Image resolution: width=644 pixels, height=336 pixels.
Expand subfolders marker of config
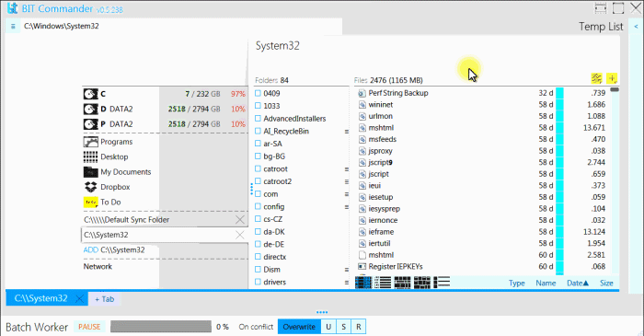347,207
